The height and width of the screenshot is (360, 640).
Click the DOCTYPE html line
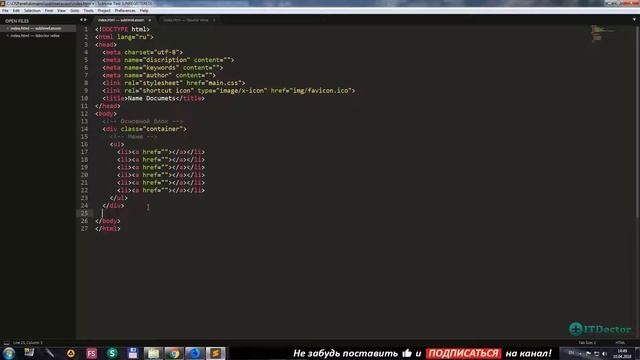coord(122,29)
